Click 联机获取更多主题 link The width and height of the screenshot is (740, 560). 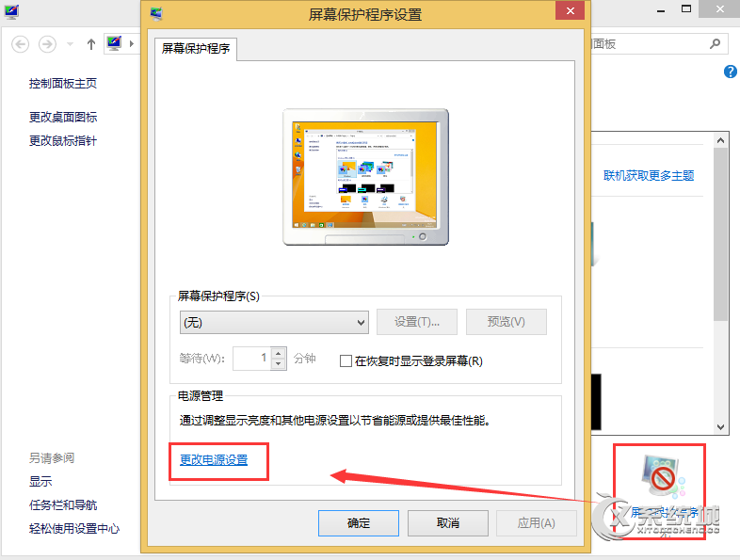tap(649, 176)
